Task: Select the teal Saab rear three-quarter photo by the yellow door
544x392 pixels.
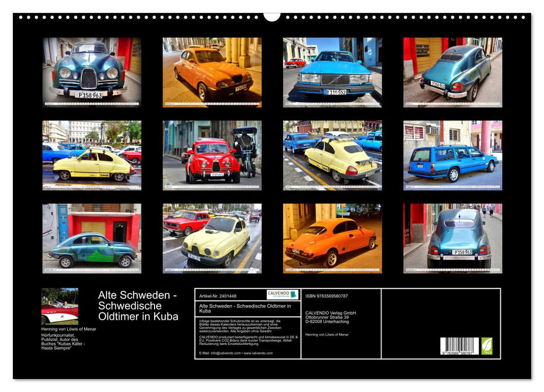Action: click(453, 72)
